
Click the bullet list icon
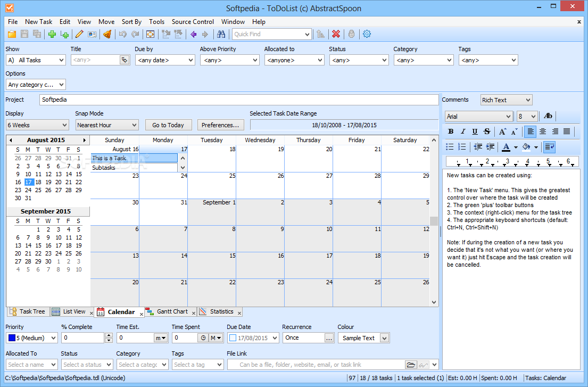(x=450, y=147)
